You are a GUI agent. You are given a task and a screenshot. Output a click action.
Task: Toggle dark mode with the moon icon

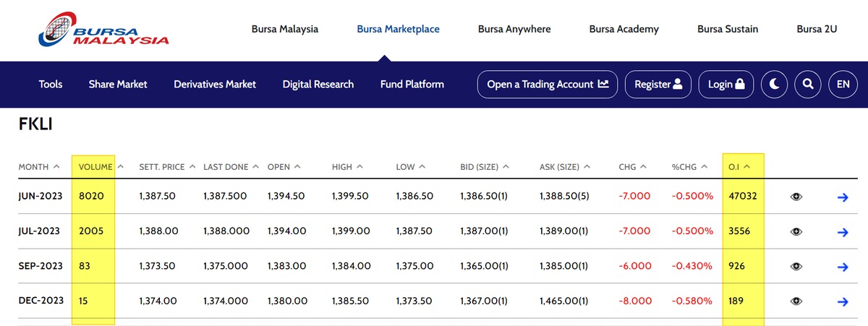pos(775,85)
